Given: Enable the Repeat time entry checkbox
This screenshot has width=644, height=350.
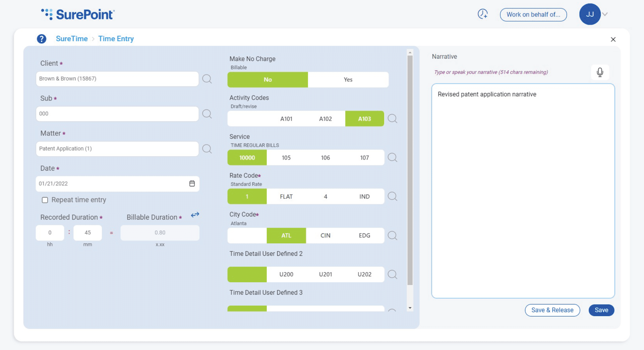Looking at the screenshot, I should (x=45, y=200).
